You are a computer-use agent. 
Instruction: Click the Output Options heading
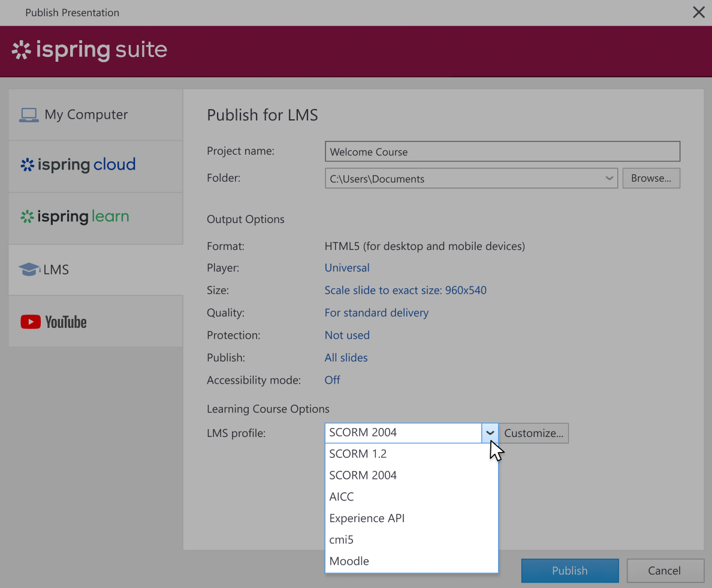(x=246, y=219)
